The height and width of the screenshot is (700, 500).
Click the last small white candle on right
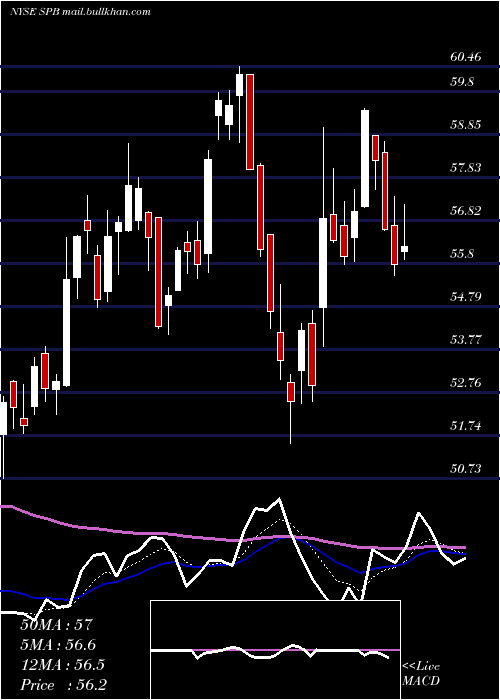[404, 249]
